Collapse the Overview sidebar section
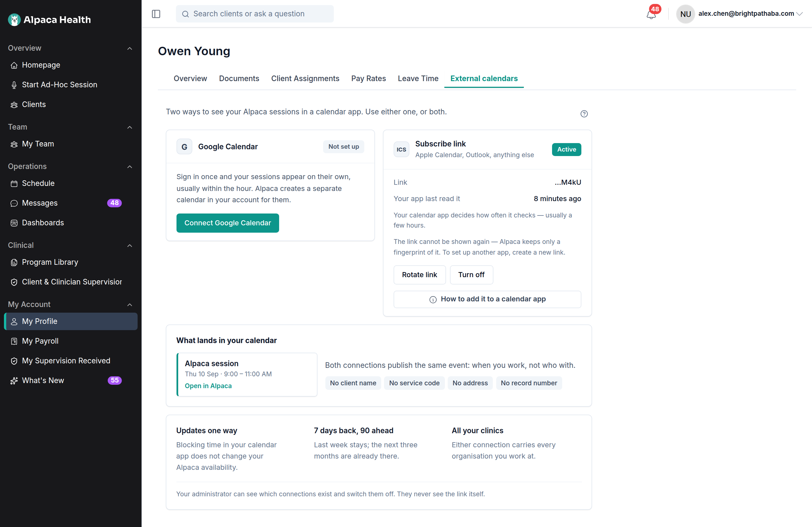This screenshot has height=527, width=812. click(x=130, y=48)
